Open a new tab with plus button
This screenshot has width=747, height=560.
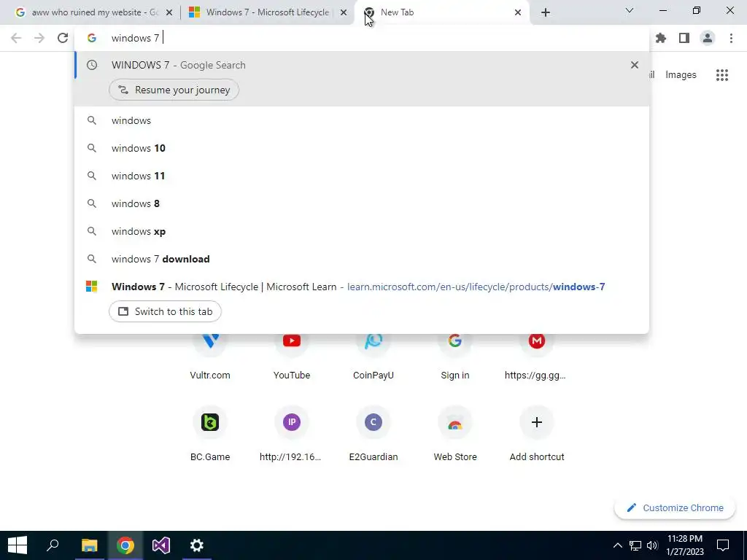[x=546, y=13]
